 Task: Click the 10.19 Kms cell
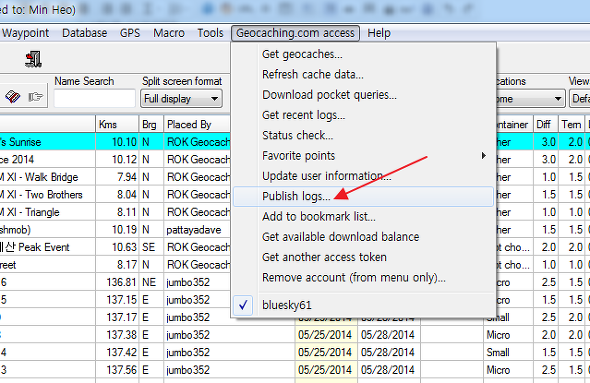117,229
